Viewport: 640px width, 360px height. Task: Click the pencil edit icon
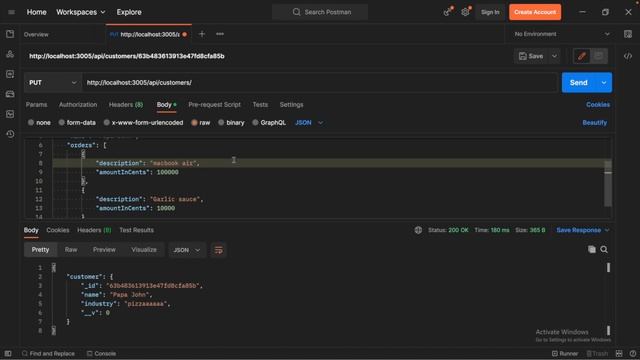tap(582, 56)
